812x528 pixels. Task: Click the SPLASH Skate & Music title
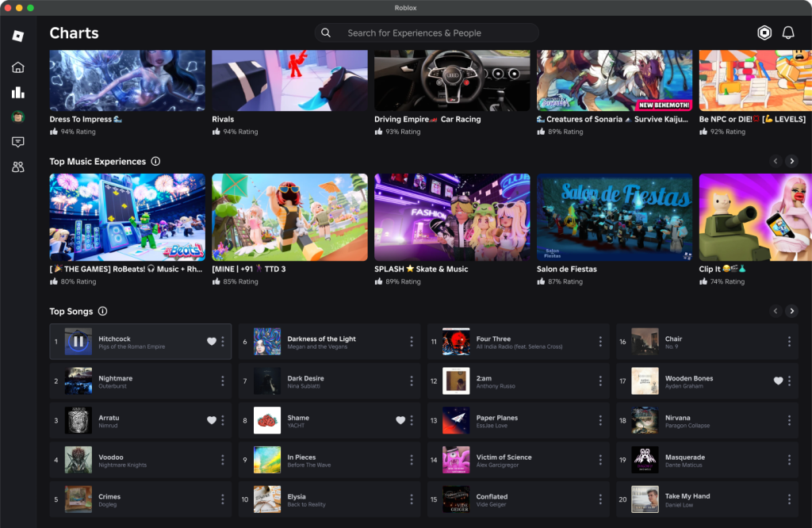pos(421,270)
